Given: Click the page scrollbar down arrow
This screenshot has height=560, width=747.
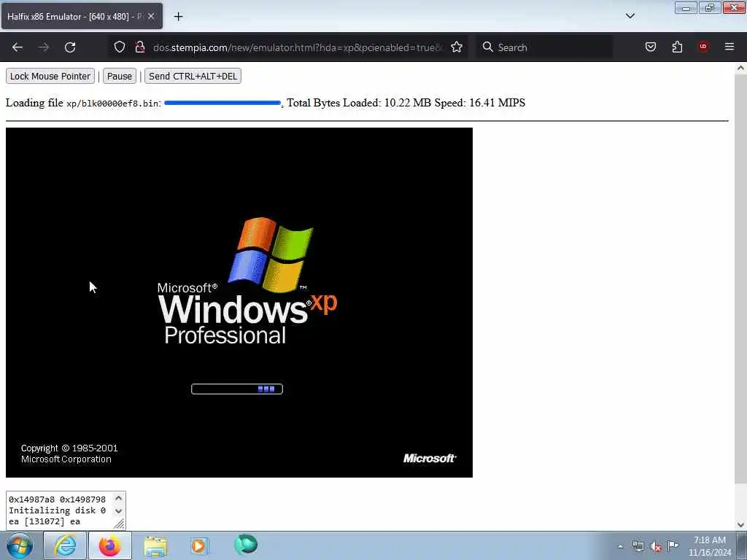Looking at the screenshot, I should tap(740, 525).
